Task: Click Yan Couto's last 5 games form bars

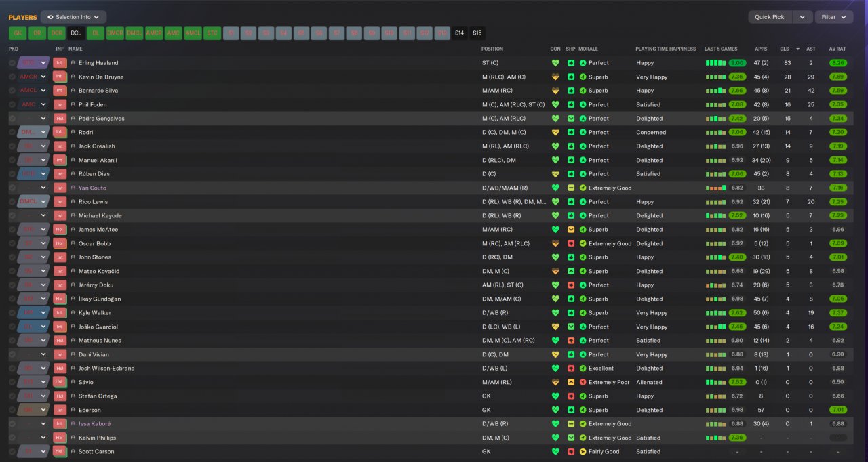Action: point(715,188)
